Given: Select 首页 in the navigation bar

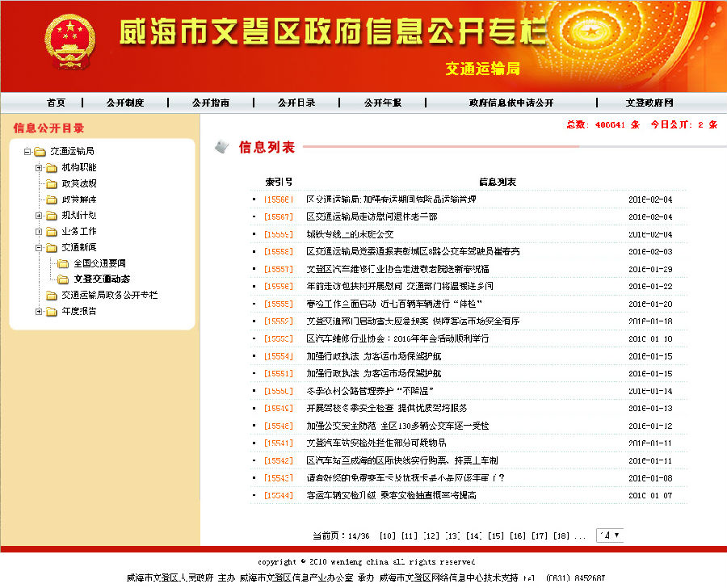Looking at the screenshot, I should tap(56, 103).
